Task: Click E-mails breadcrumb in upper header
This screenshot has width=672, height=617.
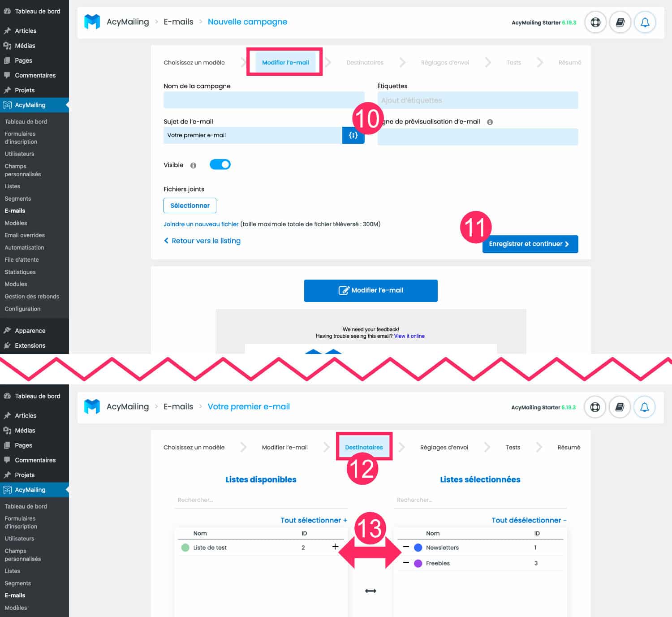Action: click(178, 22)
